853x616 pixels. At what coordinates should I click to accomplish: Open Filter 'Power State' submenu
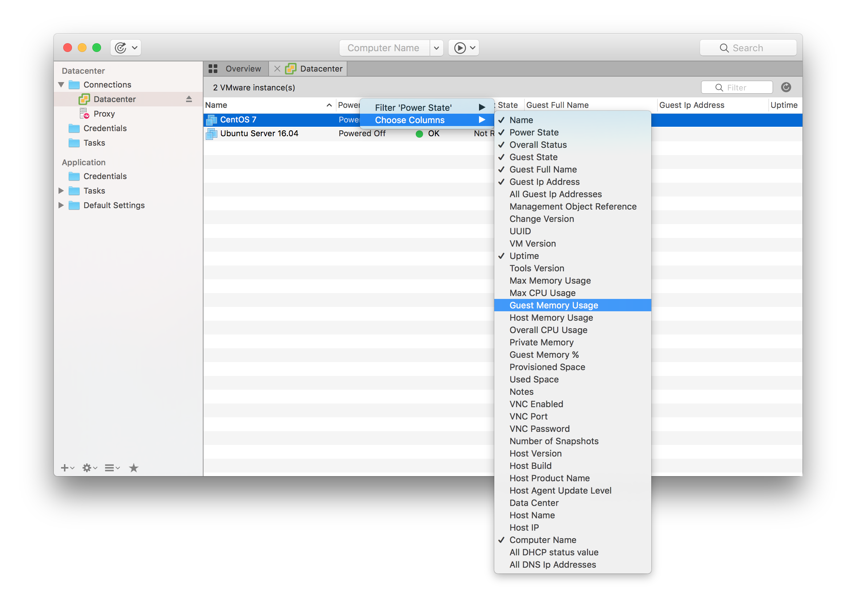(x=427, y=108)
